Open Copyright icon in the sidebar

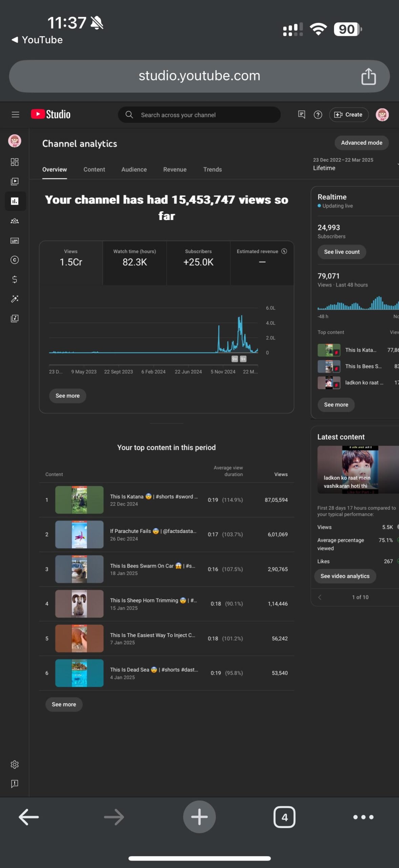coord(15,260)
